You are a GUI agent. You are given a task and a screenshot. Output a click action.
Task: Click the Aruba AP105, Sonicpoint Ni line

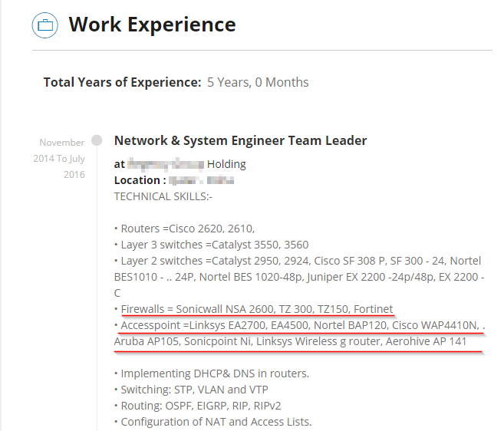tap(290, 341)
